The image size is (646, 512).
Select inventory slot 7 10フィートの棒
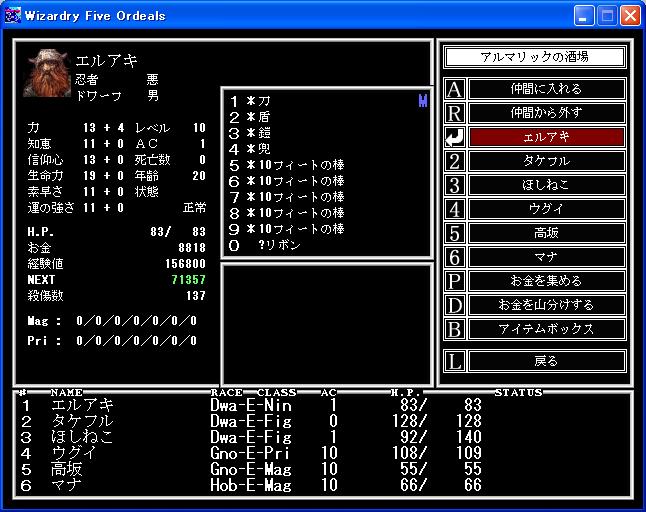328,197
